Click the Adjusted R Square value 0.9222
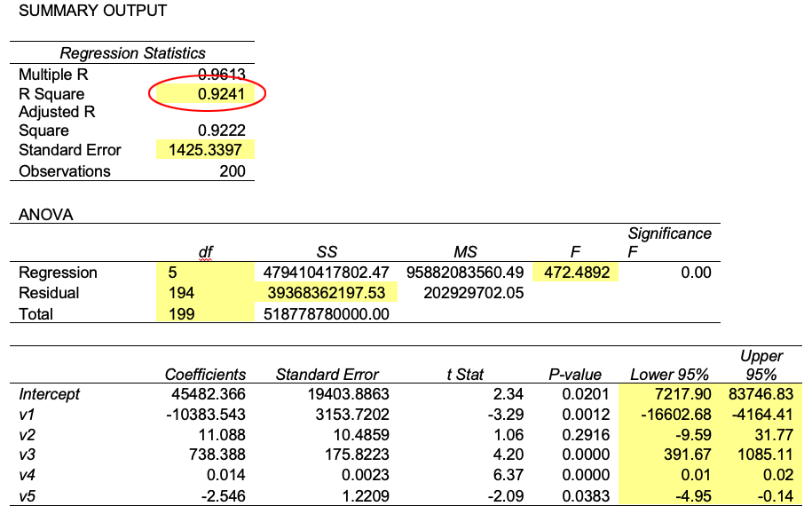This screenshot has height=514, width=812. pyautogui.click(x=221, y=130)
